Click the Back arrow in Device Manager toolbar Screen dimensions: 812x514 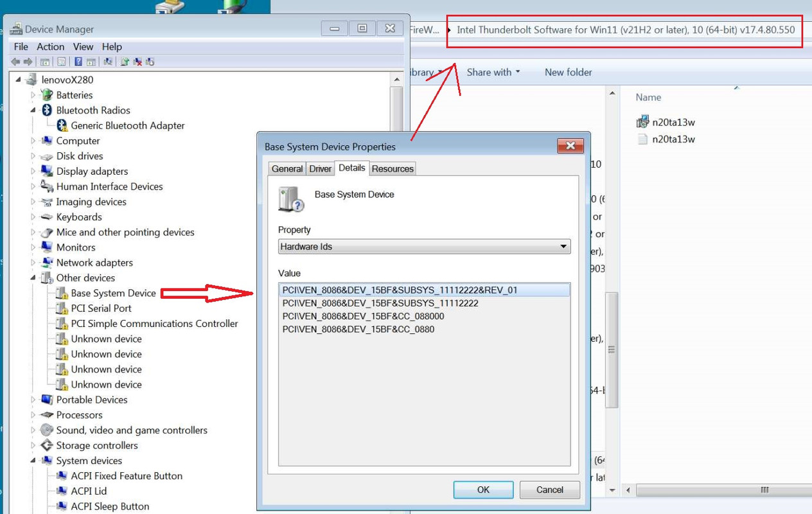coord(15,62)
